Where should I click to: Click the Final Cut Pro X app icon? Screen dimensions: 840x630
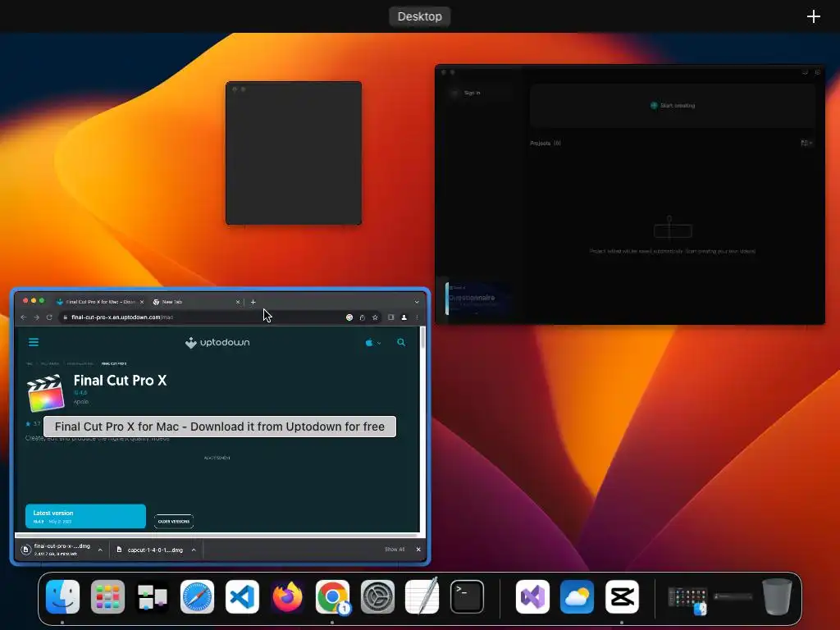[46, 393]
